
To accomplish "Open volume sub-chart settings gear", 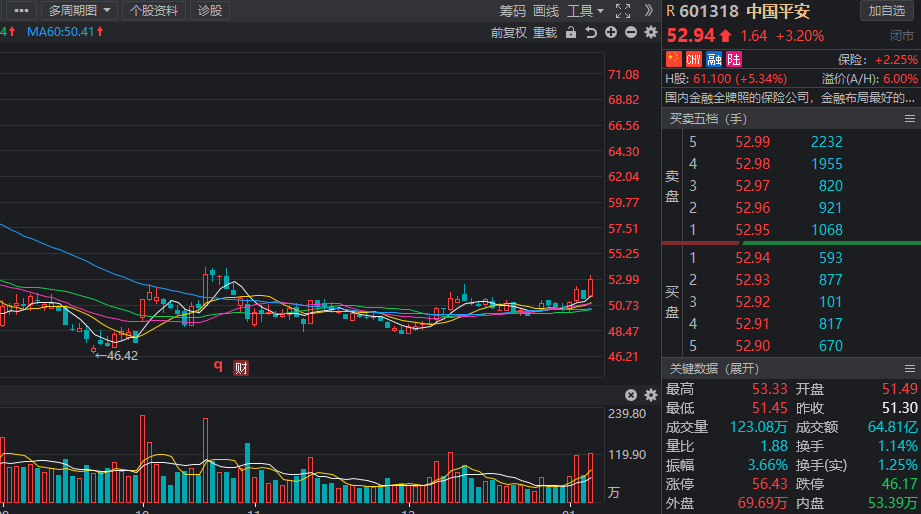I will (x=651, y=395).
